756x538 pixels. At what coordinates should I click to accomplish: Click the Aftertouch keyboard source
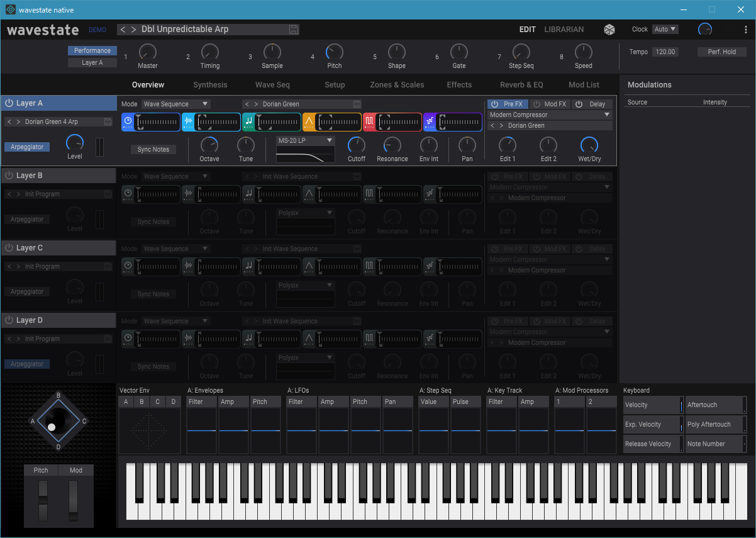click(716, 405)
